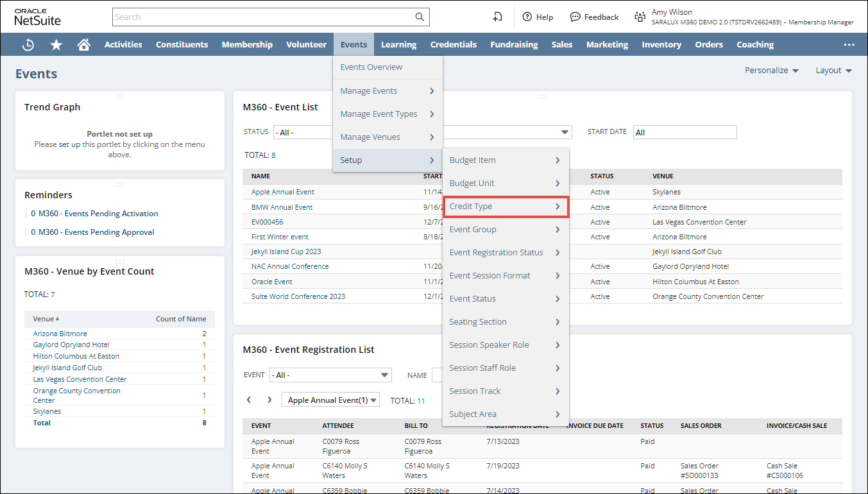Open the Shortcuts star icon
The width and height of the screenshot is (868, 494).
click(56, 45)
